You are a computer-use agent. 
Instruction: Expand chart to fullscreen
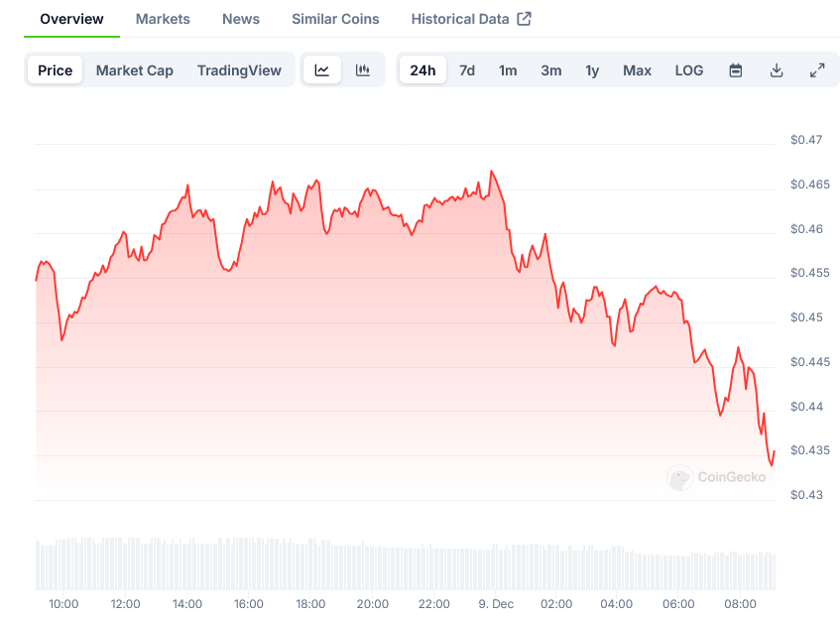[x=817, y=70]
